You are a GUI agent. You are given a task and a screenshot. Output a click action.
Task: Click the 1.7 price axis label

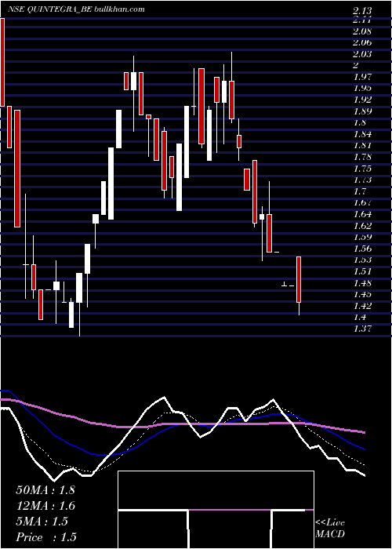point(359,191)
